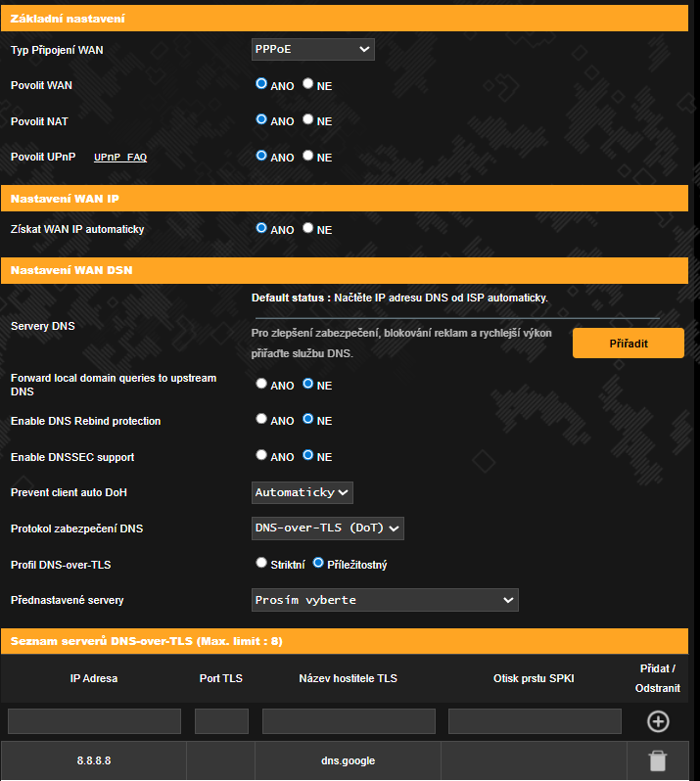Viewport: 700px width, 781px height.
Task: Focus the Port TLS input field
Action: pos(221,721)
